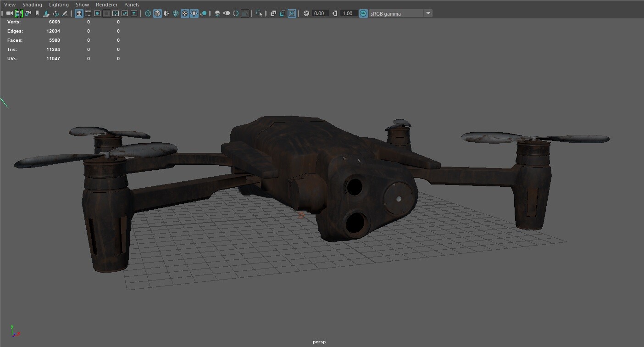Toggle the Depth of Field icon

click(x=245, y=13)
